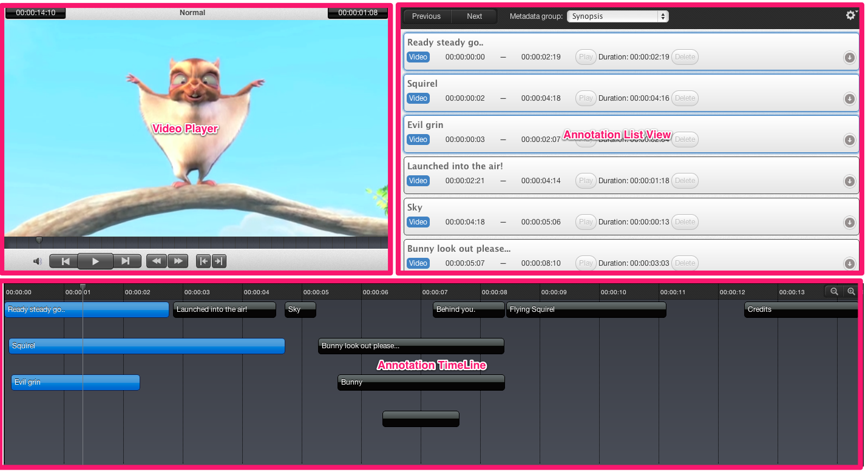Select the Sky title in annotation list
Image resolution: width=868 pixels, height=475 pixels.
pyautogui.click(x=415, y=207)
